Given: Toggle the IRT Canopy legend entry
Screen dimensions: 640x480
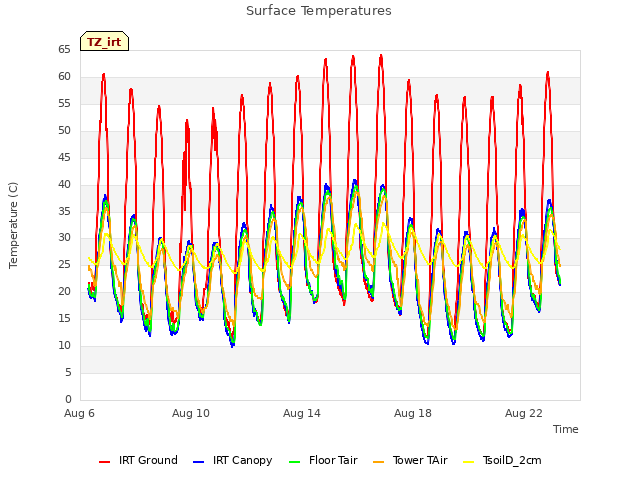Looking at the screenshot, I should point(233,460).
